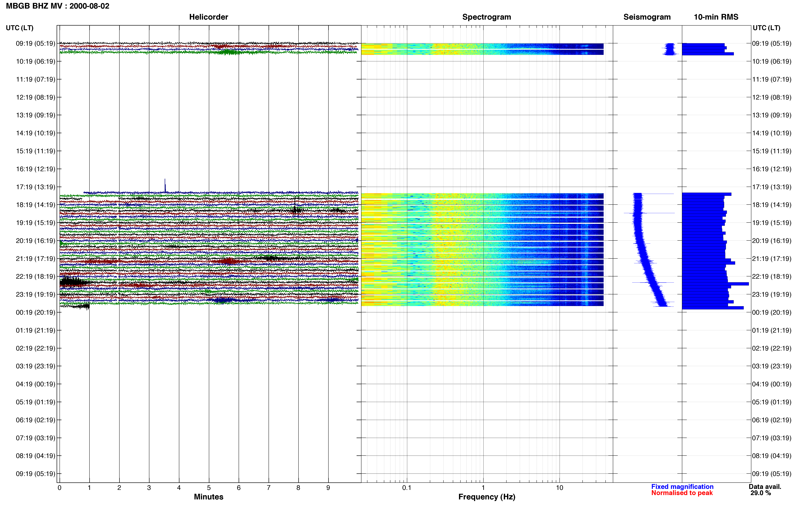Click the right '06:19 (02:19)' time label
Image resolution: width=812 pixels, height=508 pixels.
772,420
